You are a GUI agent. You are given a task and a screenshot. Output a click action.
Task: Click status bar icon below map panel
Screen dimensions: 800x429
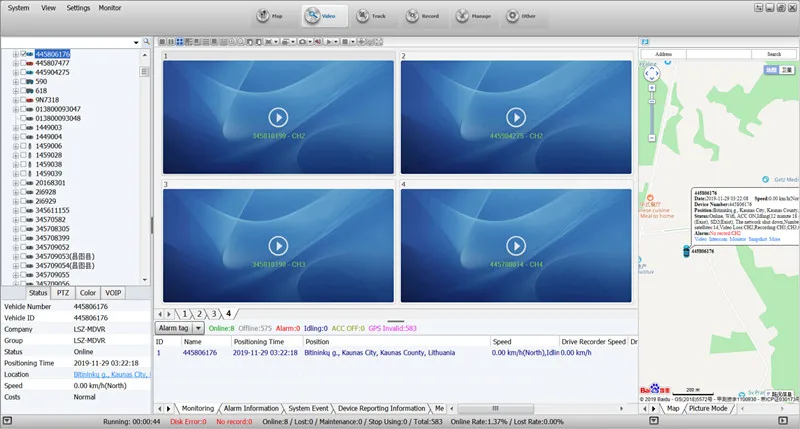[654, 421]
